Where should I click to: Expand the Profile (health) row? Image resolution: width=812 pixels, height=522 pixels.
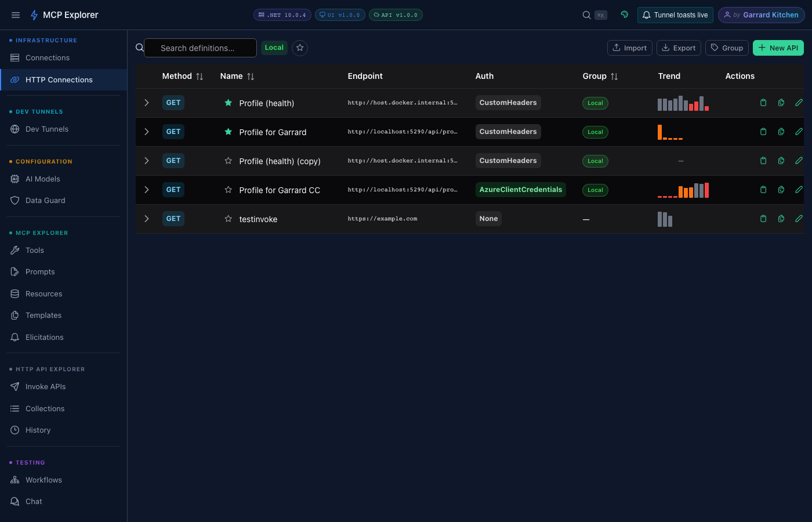click(147, 103)
